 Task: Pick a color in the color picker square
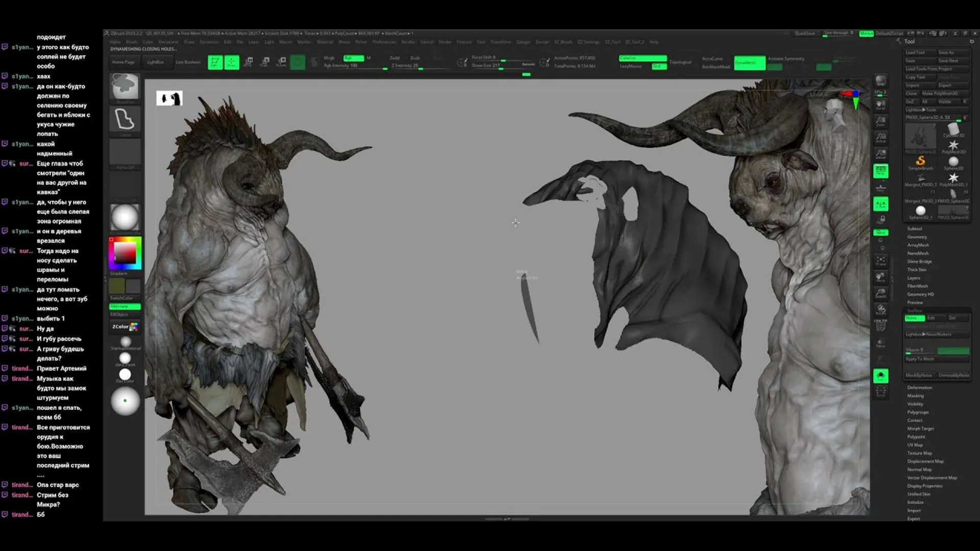125,253
